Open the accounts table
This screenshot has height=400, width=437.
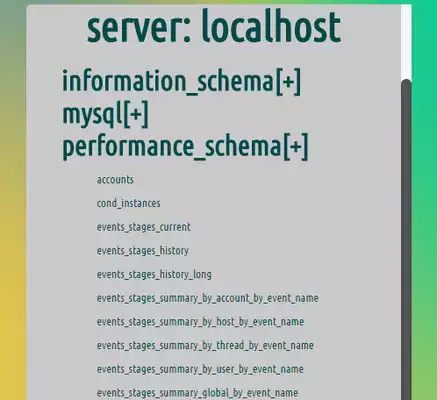pos(115,180)
